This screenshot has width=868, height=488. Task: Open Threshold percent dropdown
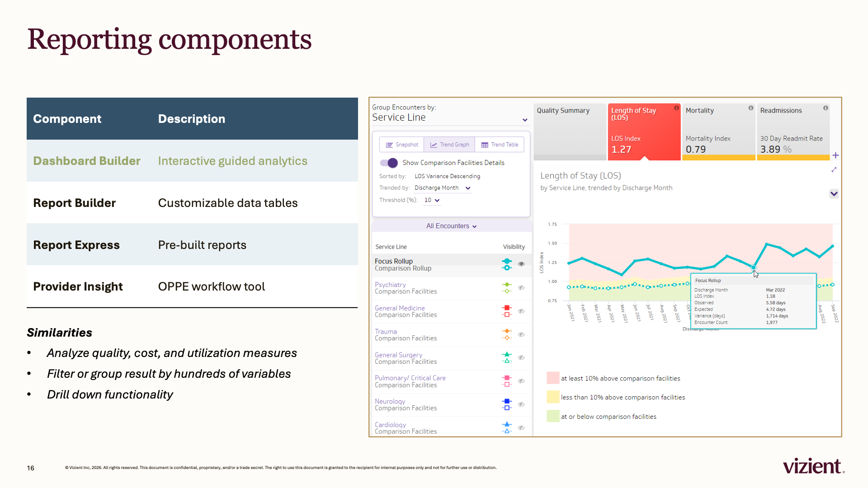pyautogui.click(x=432, y=200)
